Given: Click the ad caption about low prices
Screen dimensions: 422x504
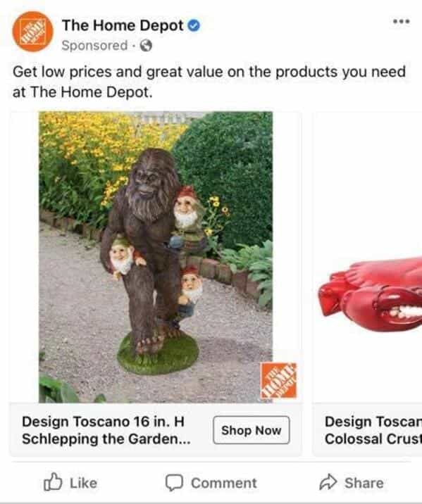Looking at the screenshot, I should point(209,82).
